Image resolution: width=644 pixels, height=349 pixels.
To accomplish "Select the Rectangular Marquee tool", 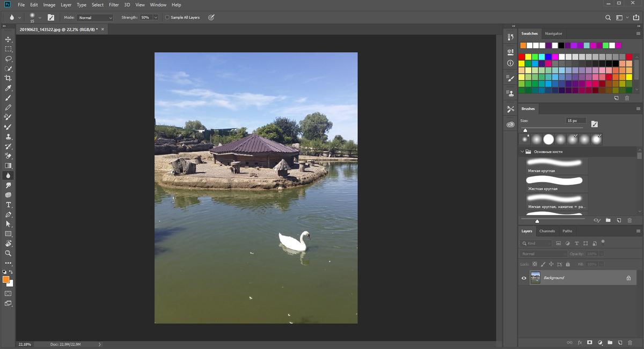I will coord(8,49).
